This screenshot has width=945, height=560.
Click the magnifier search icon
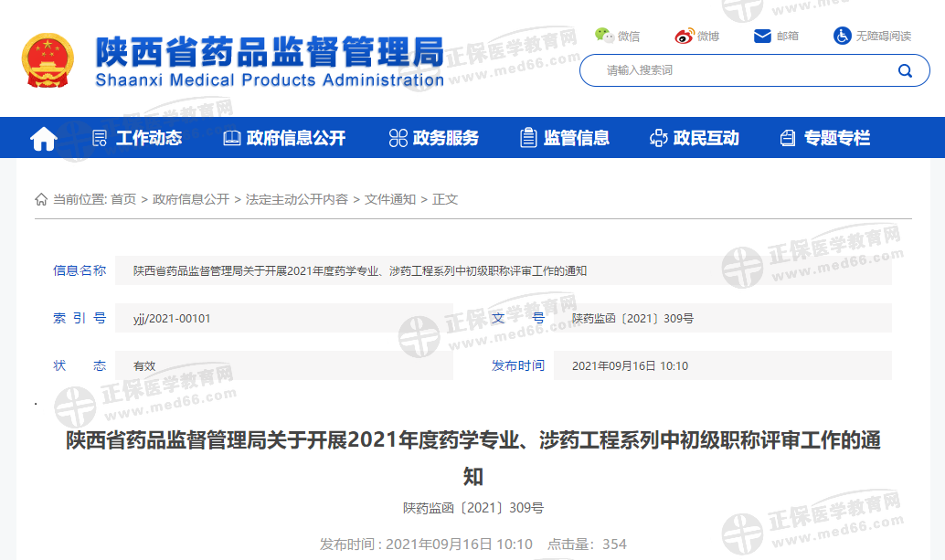pyautogui.click(x=905, y=71)
